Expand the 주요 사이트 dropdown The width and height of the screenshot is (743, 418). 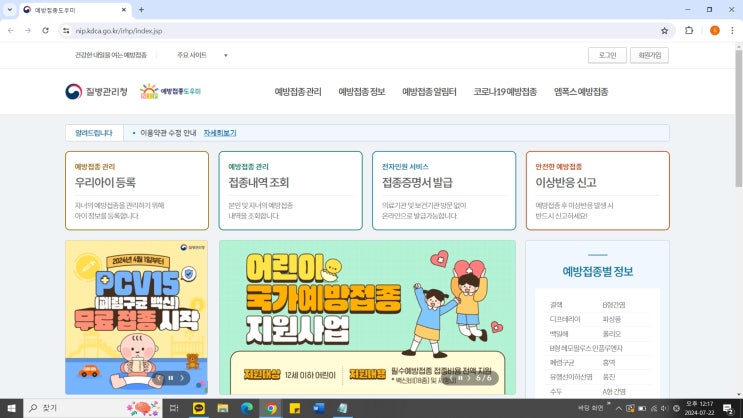[202, 55]
